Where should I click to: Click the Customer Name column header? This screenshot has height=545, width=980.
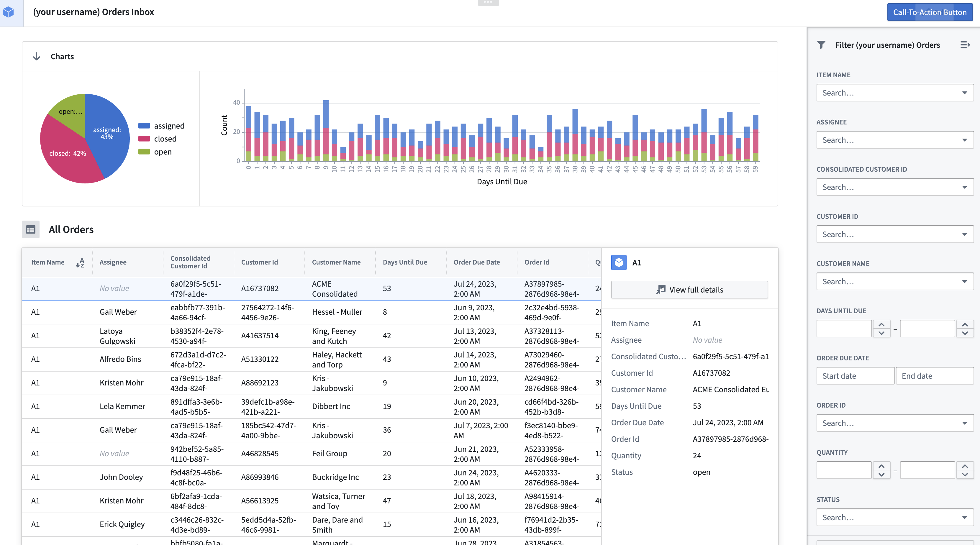[x=336, y=262]
